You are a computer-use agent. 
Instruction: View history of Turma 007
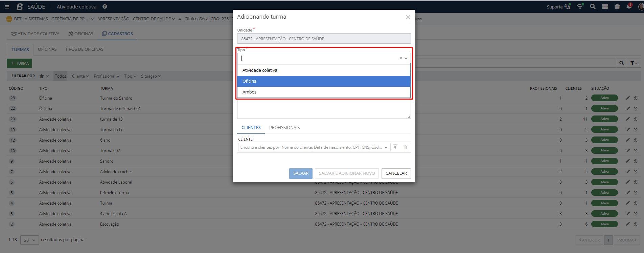(x=636, y=150)
